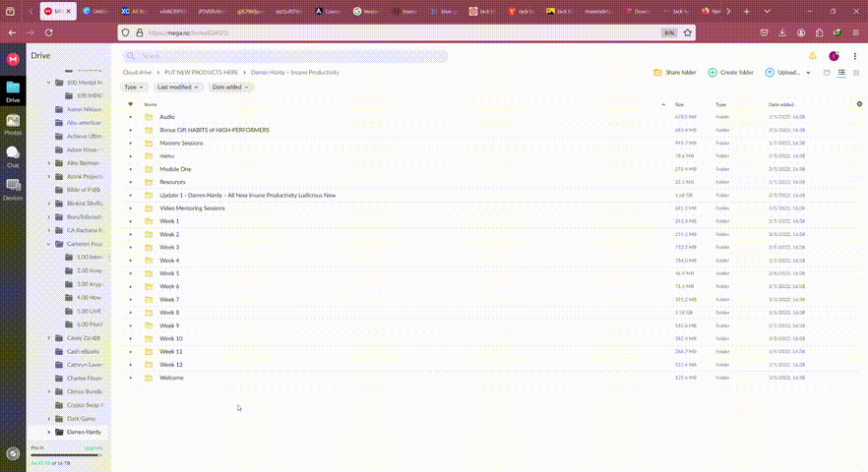Open the Date added filter dropdown
This screenshot has height=472, width=868.
230,87
